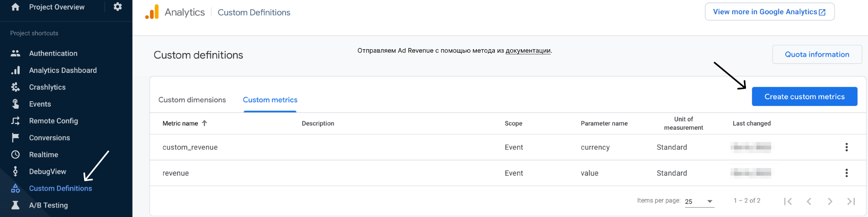Click the Project Overview home icon
This screenshot has width=868, height=217.
[15, 7]
